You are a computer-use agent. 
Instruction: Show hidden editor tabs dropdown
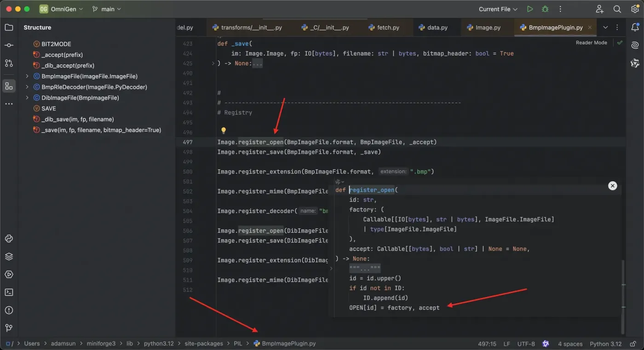[x=605, y=28]
